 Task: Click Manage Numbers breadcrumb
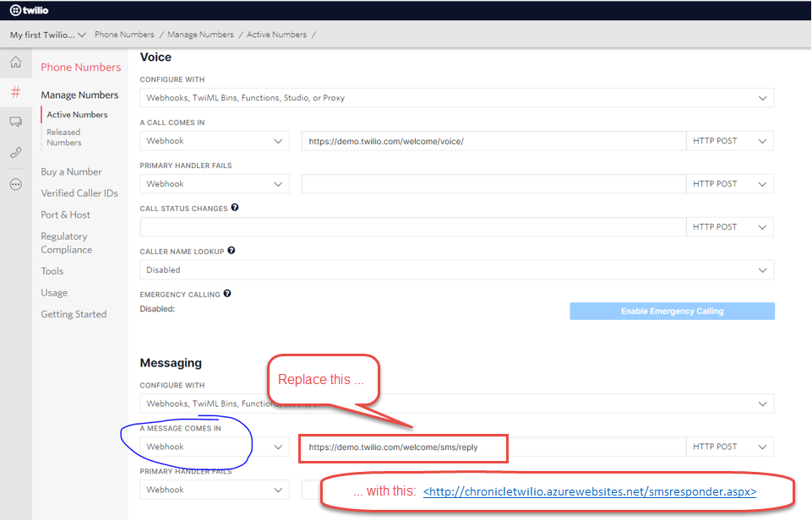[200, 35]
